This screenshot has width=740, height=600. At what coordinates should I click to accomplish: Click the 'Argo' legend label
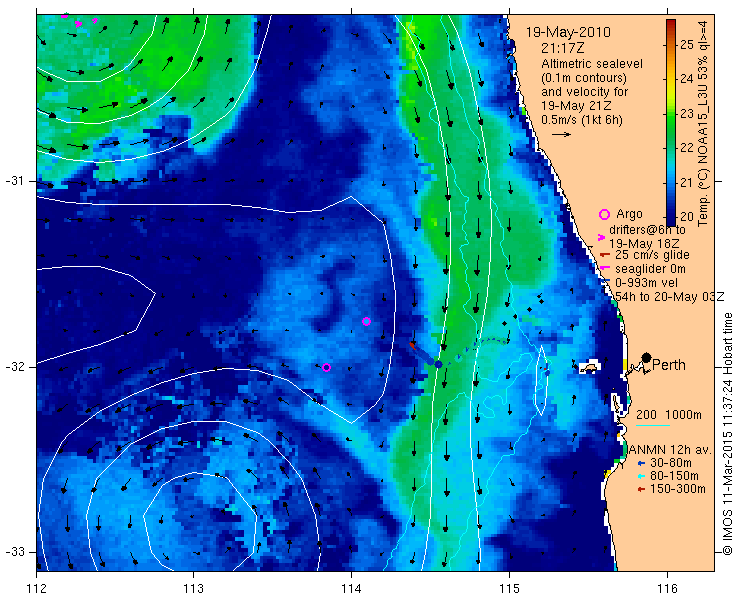pyautogui.click(x=629, y=214)
